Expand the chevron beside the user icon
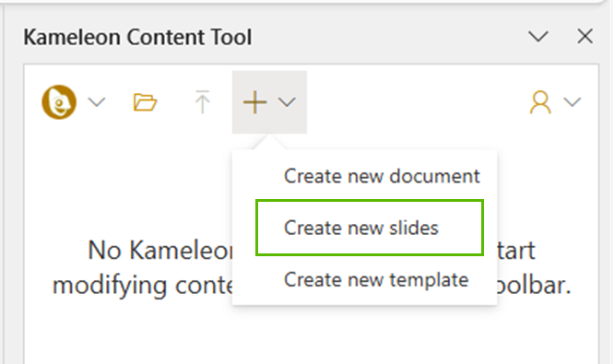Screen dimensions: 614x364 coord(573,102)
